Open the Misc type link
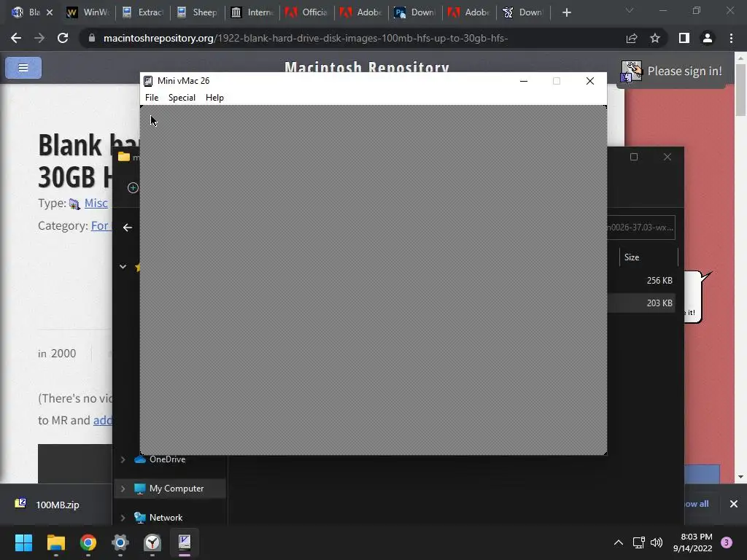This screenshot has height=560, width=747. tap(96, 203)
